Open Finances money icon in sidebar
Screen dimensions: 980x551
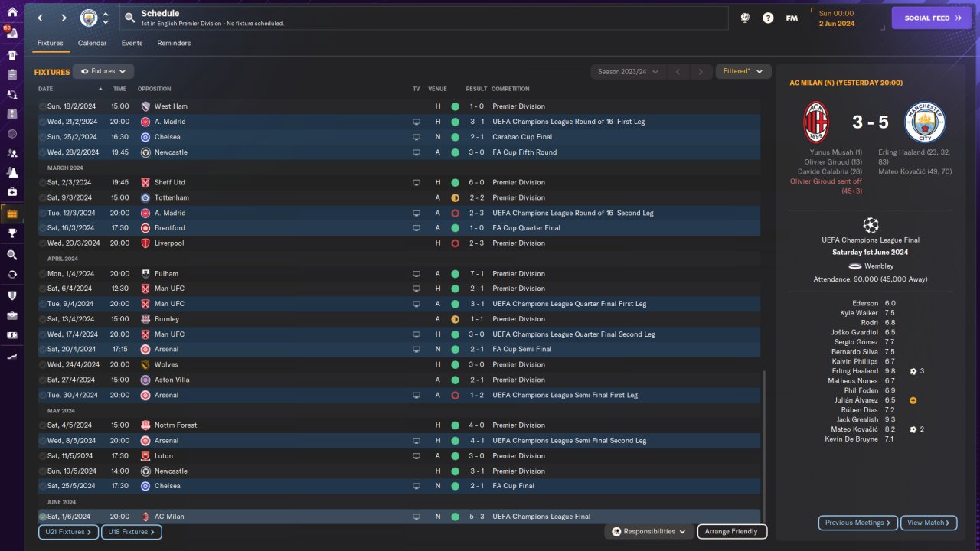(11, 335)
